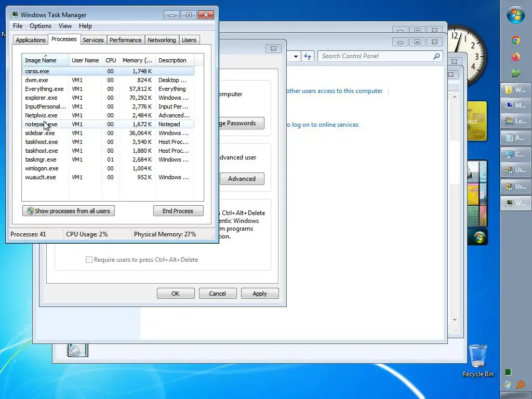Click the yellow credit card gadget

[477, 121]
